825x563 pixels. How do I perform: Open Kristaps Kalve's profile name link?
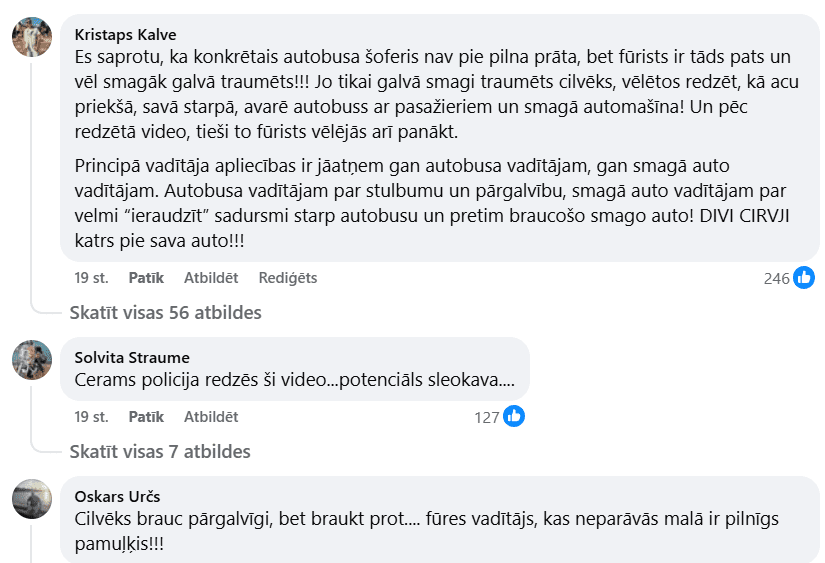click(x=125, y=34)
